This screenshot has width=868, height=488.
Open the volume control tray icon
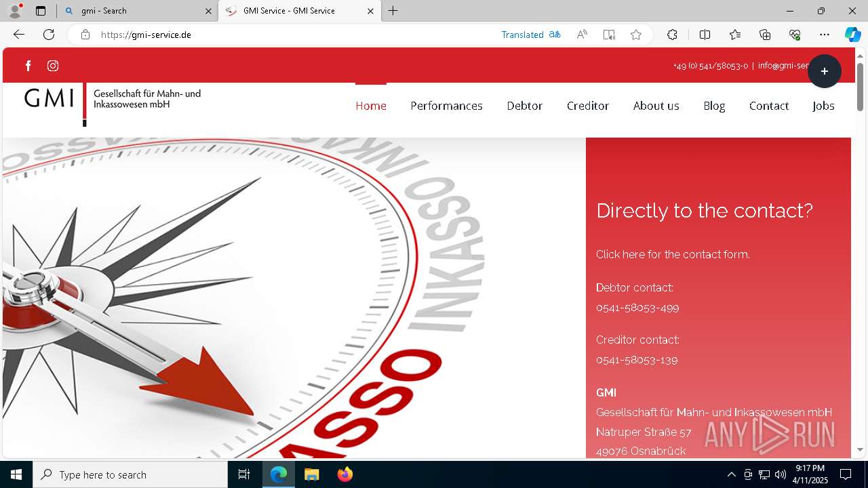780,474
